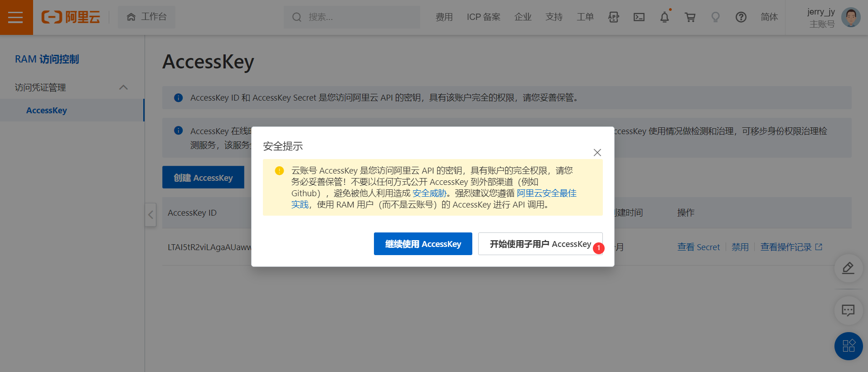
Task: Collapse the 访问凭证管理 section
Action: tap(123, 87)
